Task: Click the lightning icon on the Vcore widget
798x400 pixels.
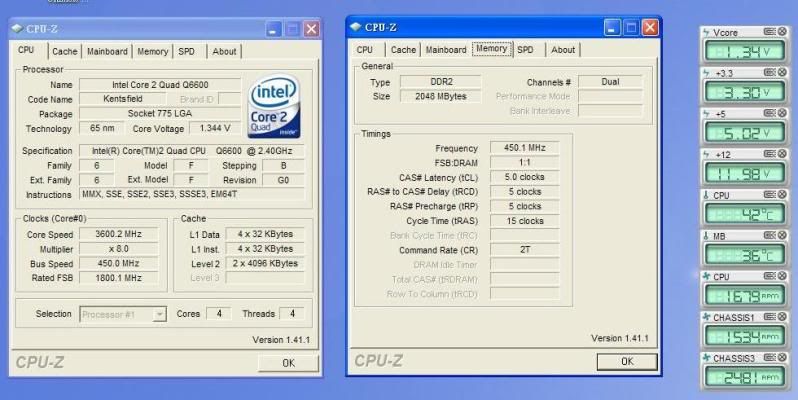Action: [x=704, y=33]
